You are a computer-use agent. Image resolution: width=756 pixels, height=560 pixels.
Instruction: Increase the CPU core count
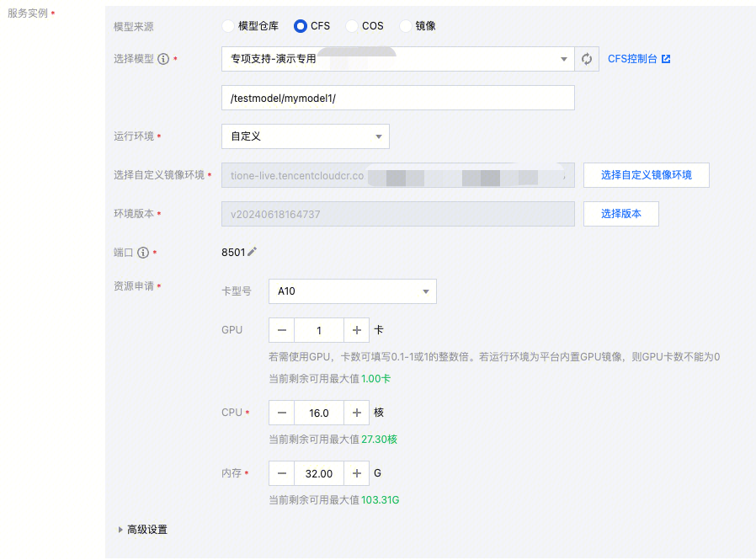click(356, 413)
